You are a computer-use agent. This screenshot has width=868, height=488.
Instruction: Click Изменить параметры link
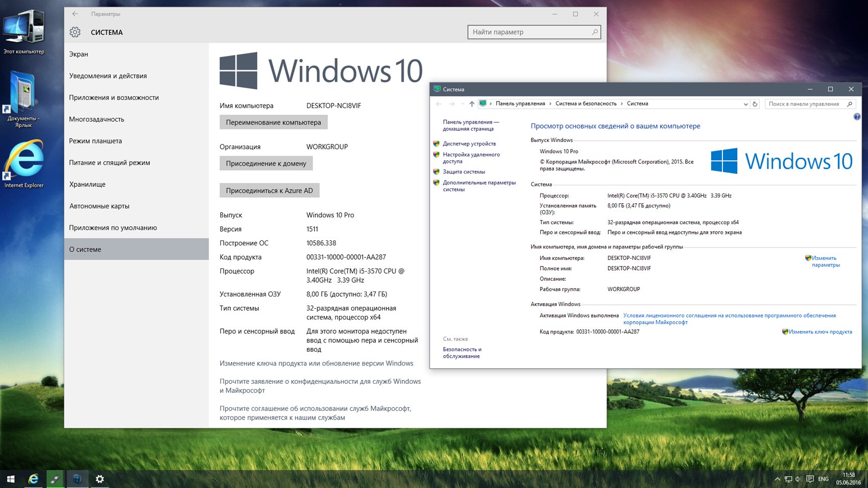pyautogui.click(x=825, y=261)
